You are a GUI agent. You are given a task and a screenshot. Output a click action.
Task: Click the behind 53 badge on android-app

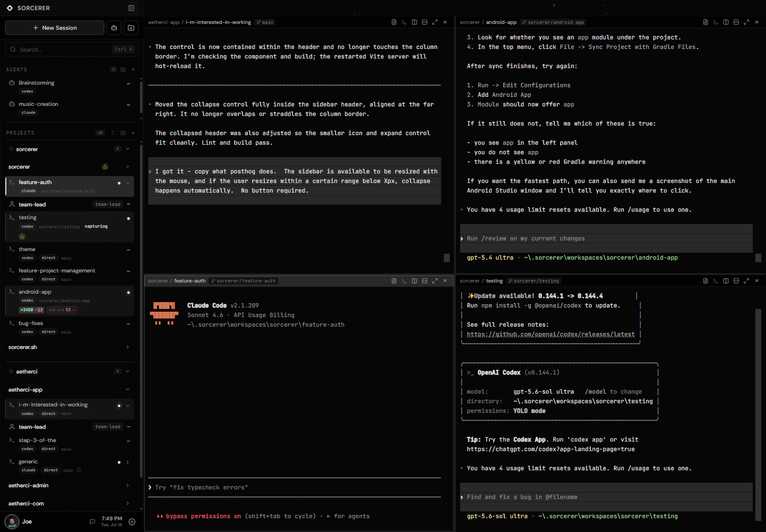62,310
